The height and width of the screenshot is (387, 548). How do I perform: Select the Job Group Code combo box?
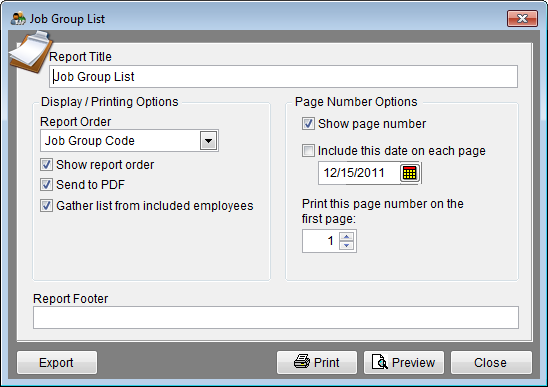coord(129,141)
